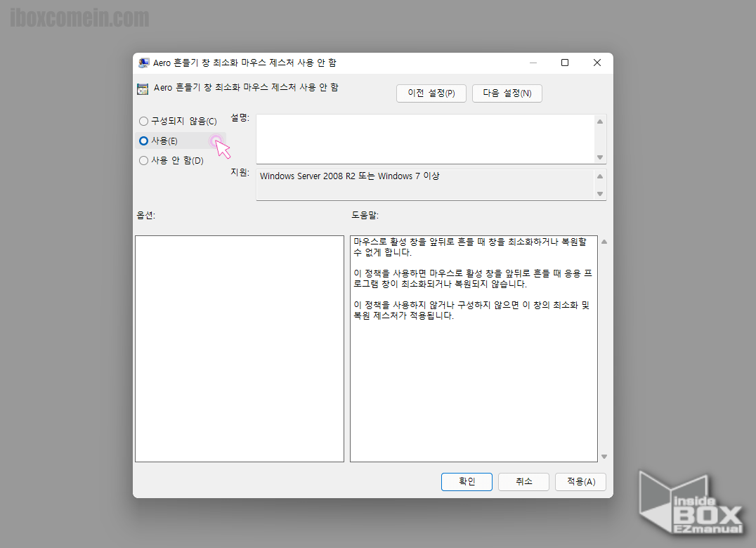Maximize the policy settings dialog

[565, 63]
